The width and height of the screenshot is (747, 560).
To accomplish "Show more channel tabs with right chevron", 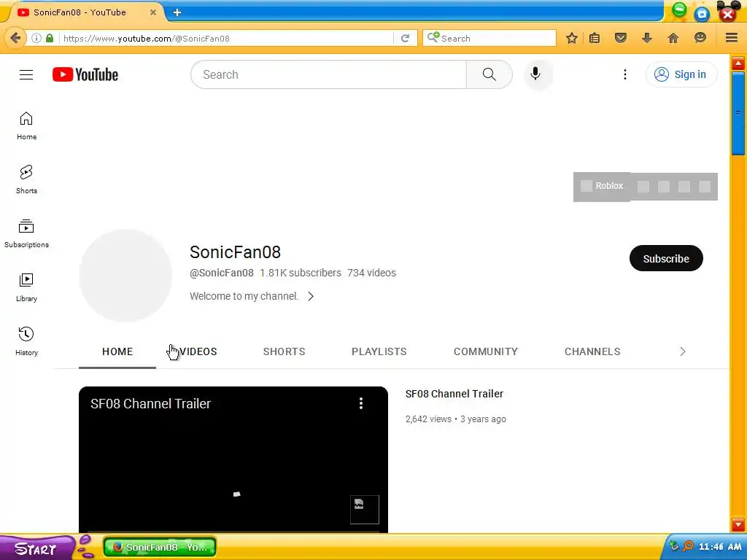I will (x=682, y=351).
